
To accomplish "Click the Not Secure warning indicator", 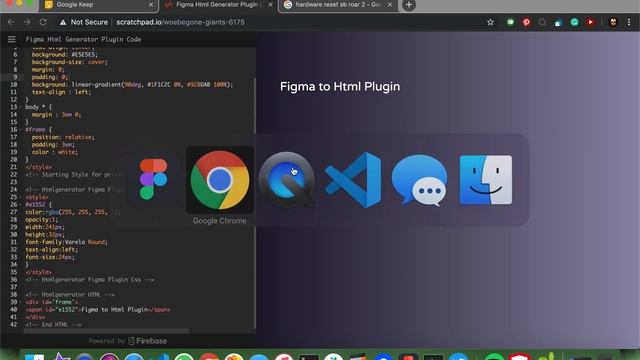I will click(84, 22).
